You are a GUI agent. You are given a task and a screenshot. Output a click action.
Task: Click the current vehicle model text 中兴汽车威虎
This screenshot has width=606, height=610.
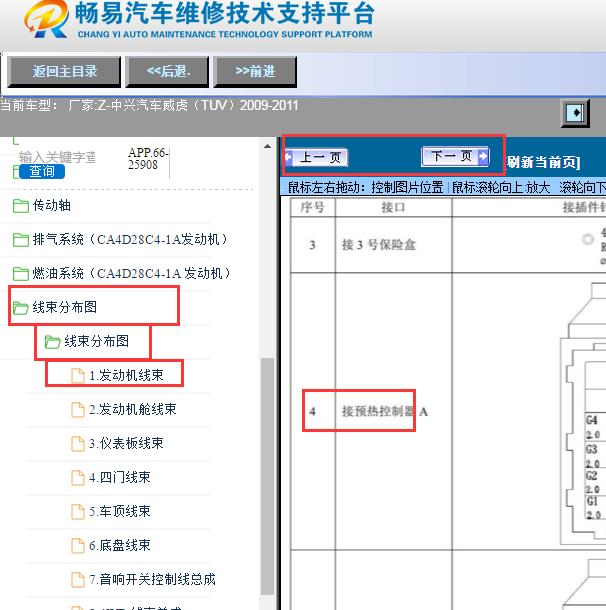click(149, 105)
